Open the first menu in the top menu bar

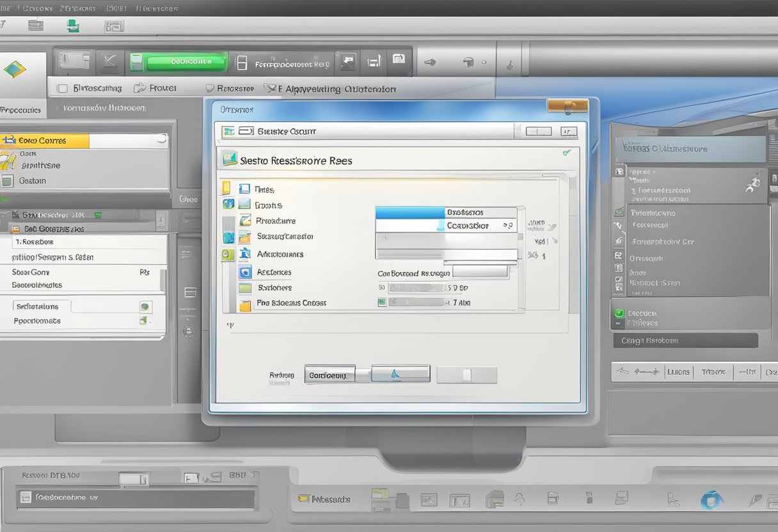5,8
